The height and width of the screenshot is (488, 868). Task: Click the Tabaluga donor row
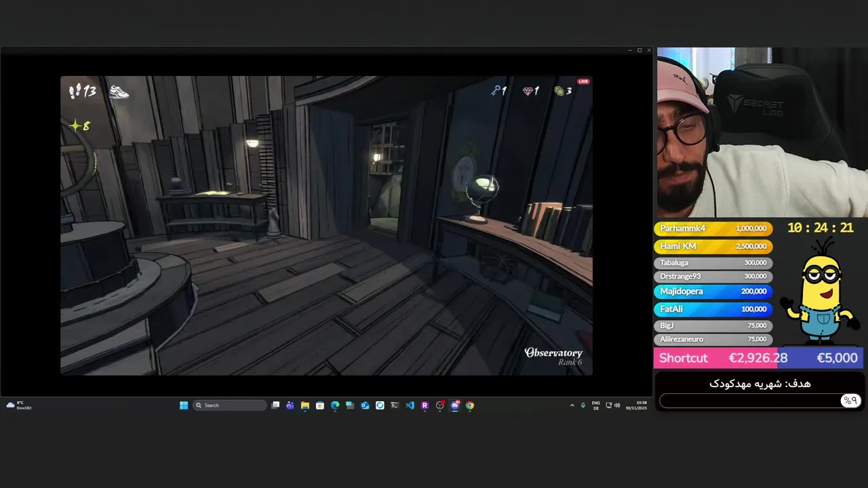click(713, 262)
